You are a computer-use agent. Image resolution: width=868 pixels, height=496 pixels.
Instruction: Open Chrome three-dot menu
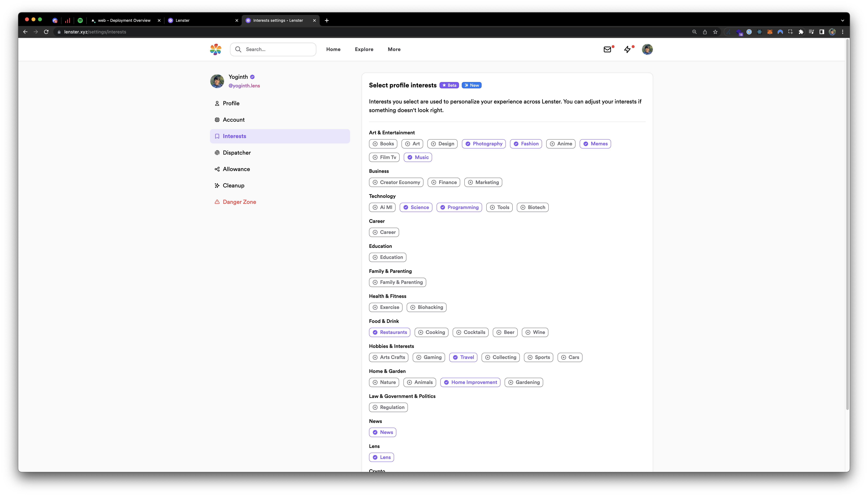click(x=843, y=32)
